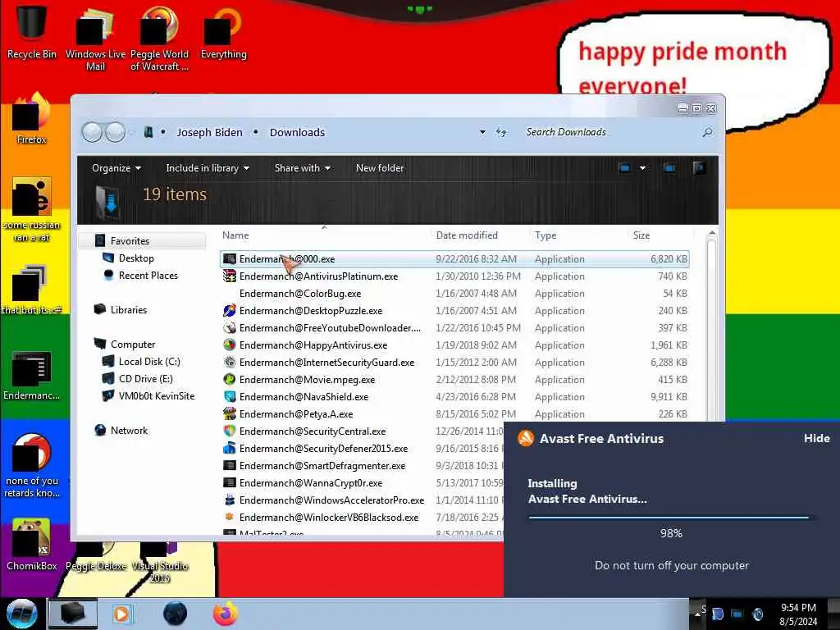Viewport: 840px width, 630px height.
Task: Click the New folder button
Action: coord(380,168)
